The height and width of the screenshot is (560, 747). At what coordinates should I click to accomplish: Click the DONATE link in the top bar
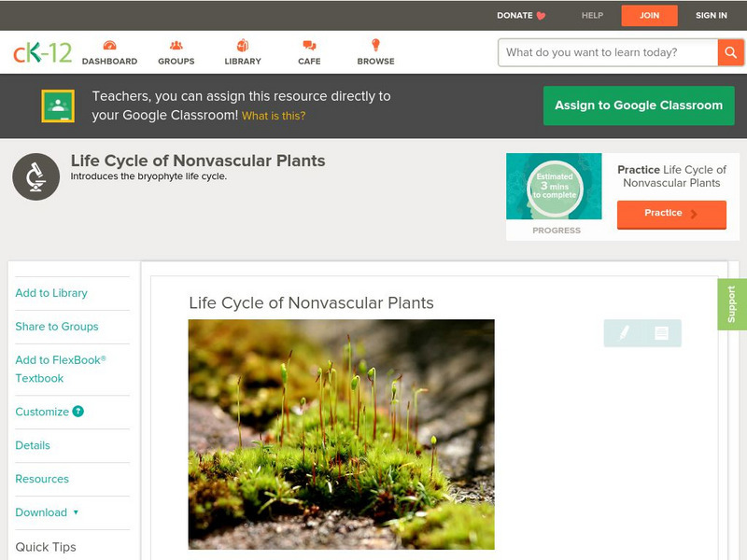514,15
